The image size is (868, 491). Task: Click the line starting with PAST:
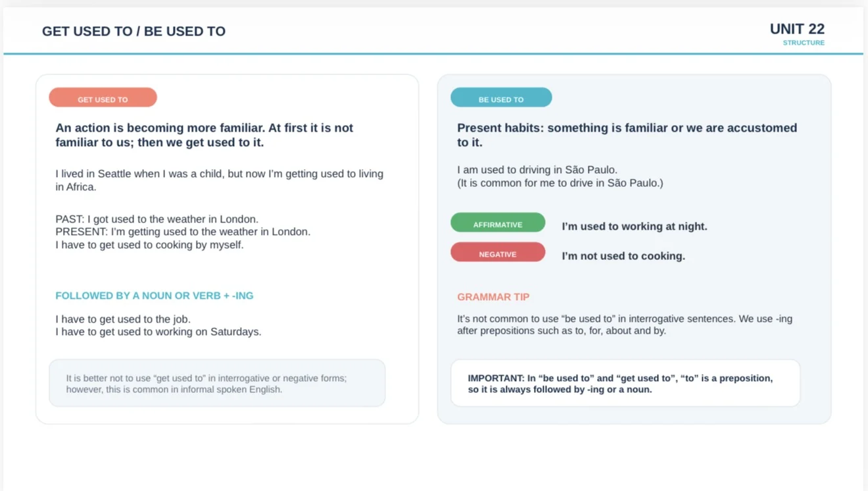click(157, 219)
